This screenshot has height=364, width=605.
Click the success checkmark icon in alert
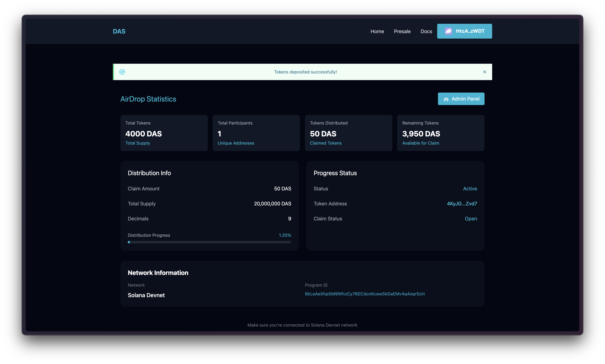[x=122, y=72]
